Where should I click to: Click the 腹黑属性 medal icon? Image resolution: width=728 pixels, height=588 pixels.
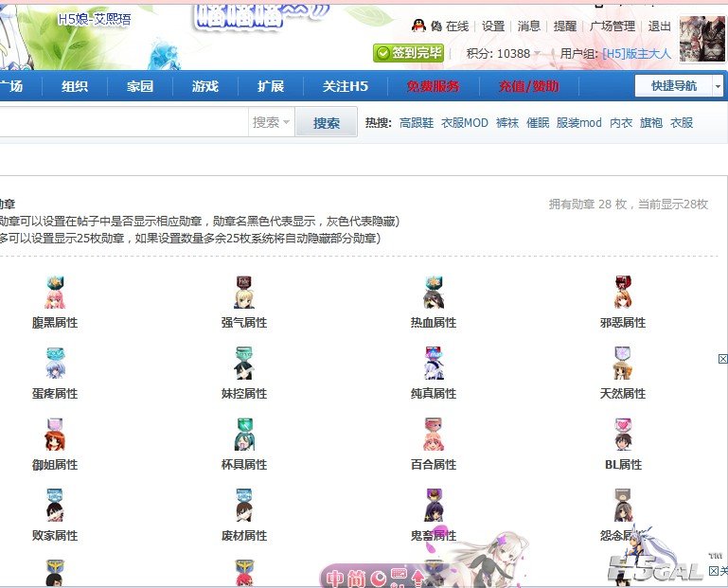tap(55, 294)
